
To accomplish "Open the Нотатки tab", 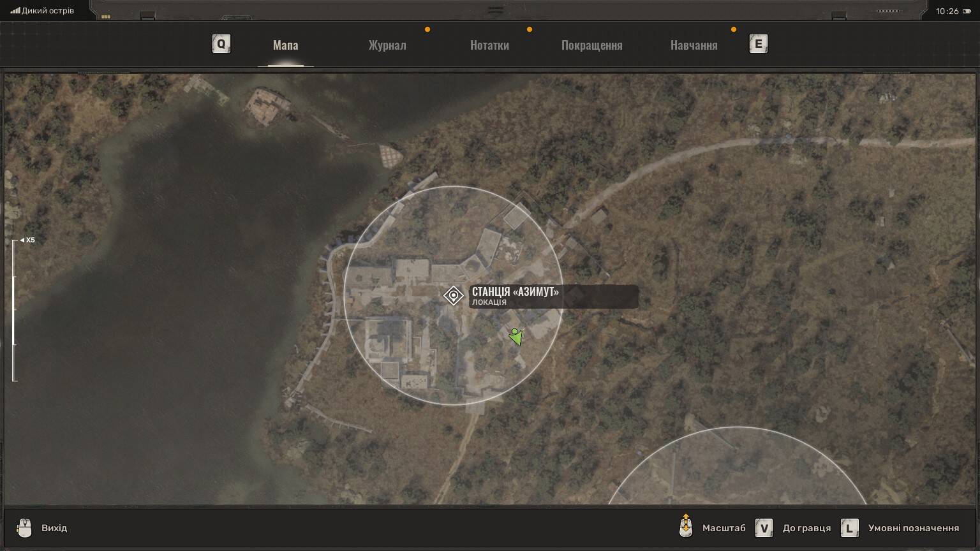I will 489,45.
